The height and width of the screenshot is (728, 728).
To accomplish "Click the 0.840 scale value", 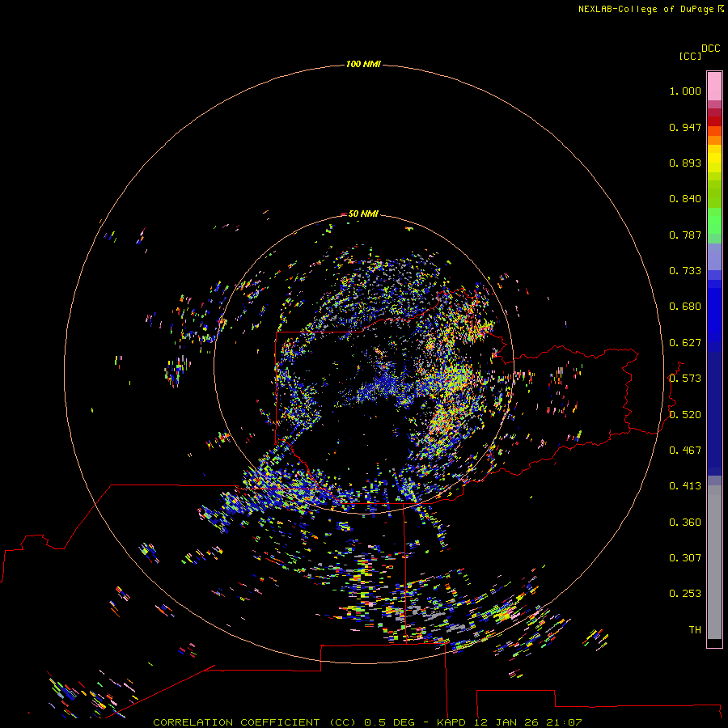I will (685, 199).
